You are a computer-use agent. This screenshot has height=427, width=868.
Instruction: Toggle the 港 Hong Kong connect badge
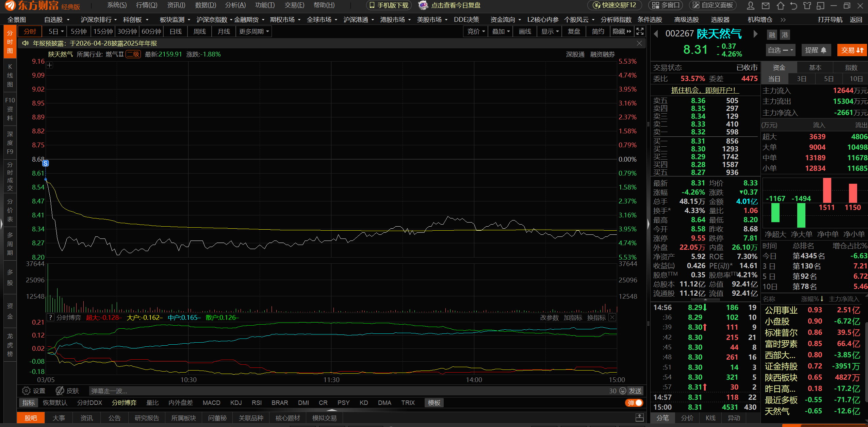click(785, 35)
